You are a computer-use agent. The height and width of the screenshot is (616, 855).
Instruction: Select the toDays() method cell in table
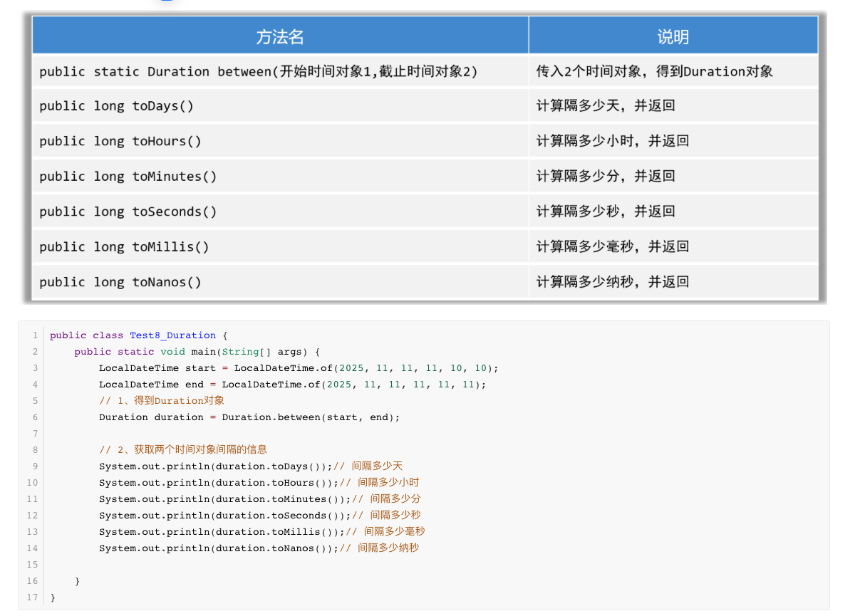[116, 106]
